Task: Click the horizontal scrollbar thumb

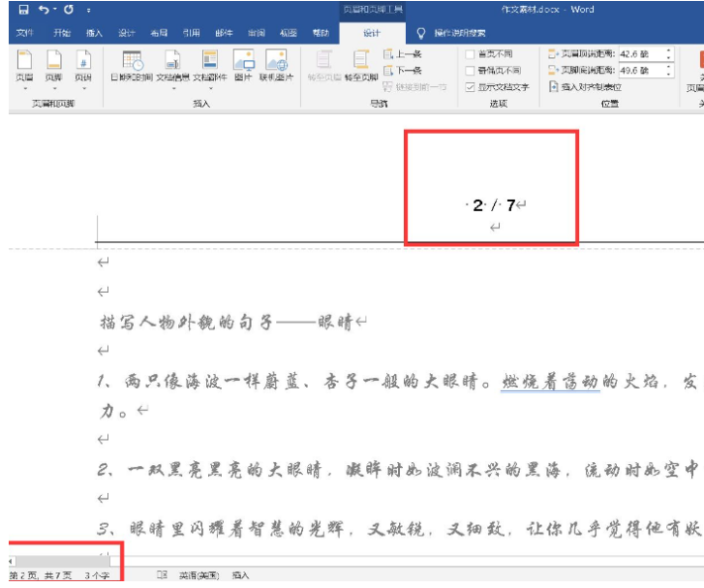Action: (62, 561)
